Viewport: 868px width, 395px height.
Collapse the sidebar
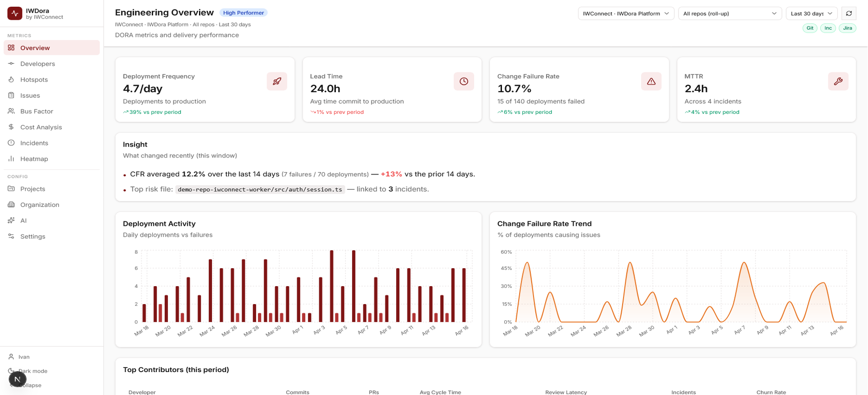(30, 385)
